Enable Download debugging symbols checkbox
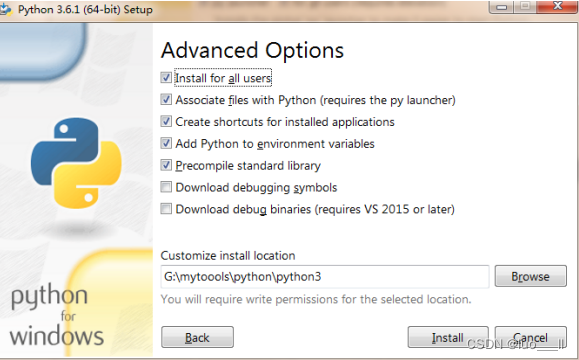 click(166, 187)
